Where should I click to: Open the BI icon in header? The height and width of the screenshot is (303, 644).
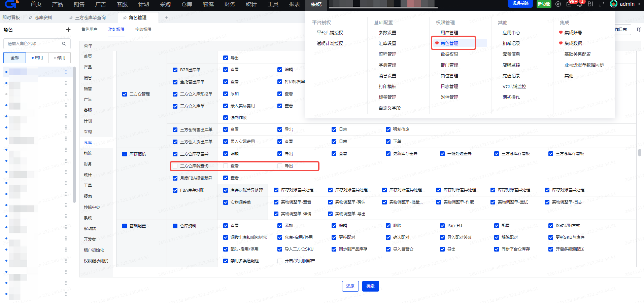click(590, 4)
